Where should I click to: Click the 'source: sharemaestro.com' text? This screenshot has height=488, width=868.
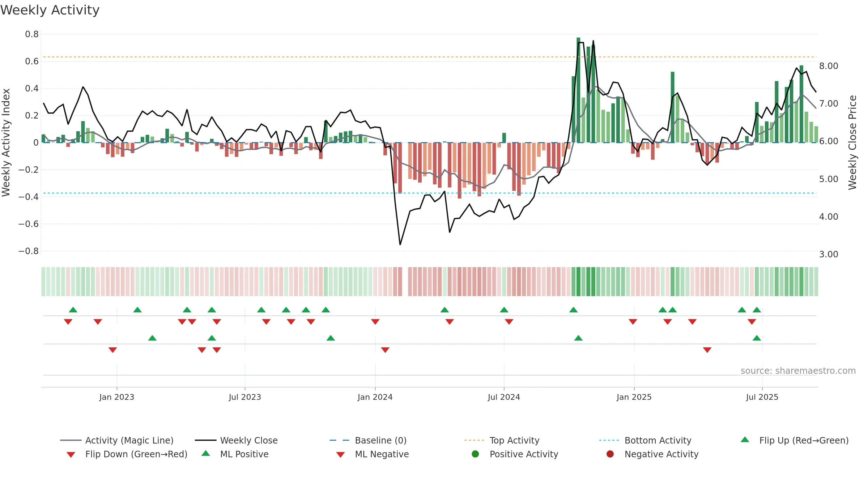798,371
